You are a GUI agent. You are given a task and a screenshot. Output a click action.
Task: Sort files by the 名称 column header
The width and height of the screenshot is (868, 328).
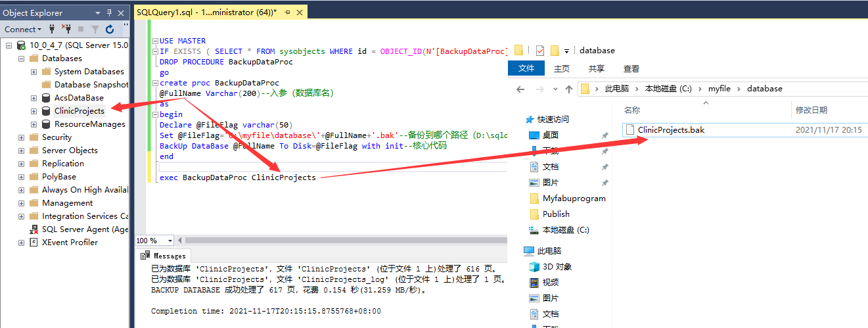[631, 110]
